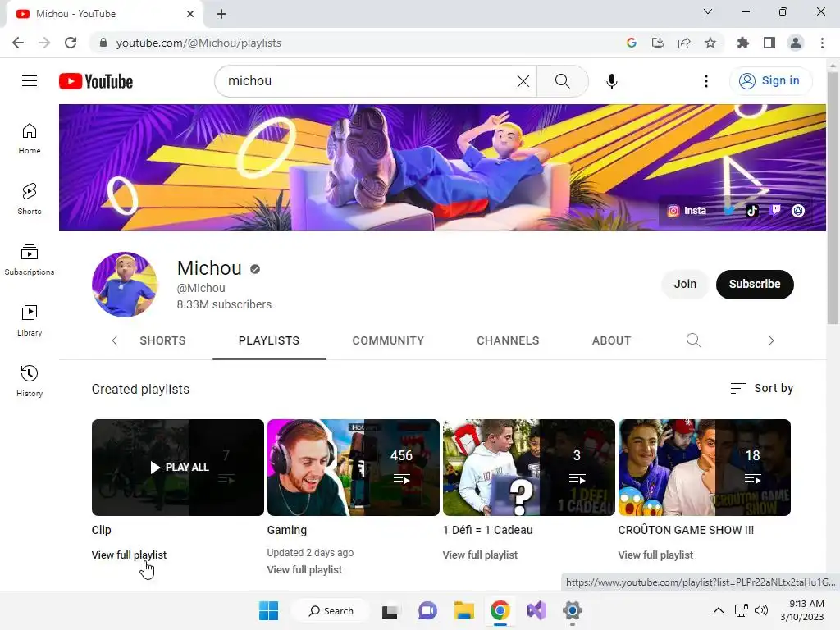Screen dimensions: 840x630
Task: Open the TikTok link on the banner
Action: pyautogui.click(x=751, y=211)
